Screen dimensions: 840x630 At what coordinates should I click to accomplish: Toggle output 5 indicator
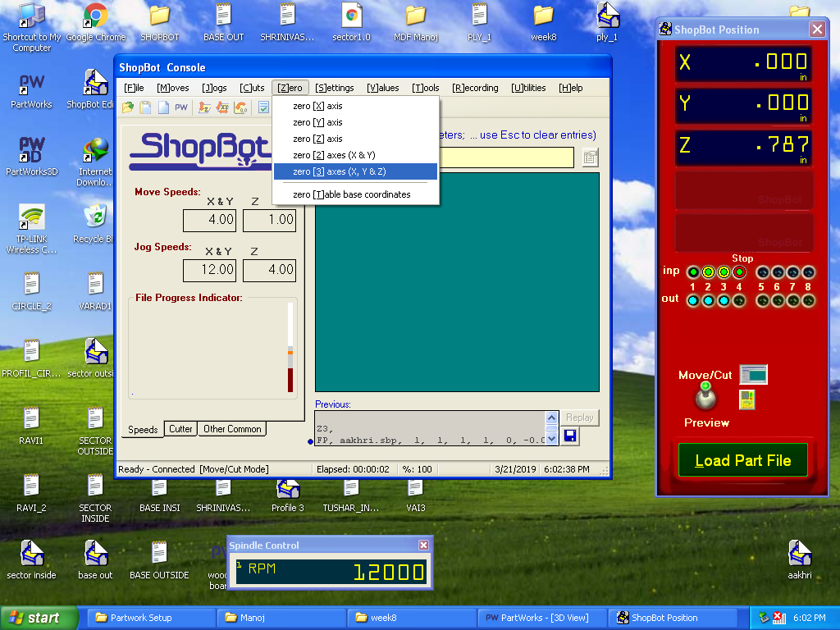[x=762, y=300]
